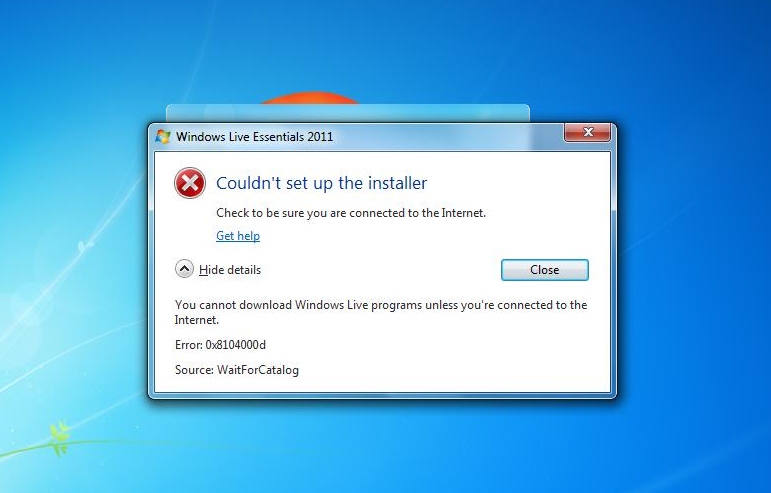Click the Windows Live flag icon in the title bar
This screenshot has width=771, height=493.
click(x=163, y=136)
